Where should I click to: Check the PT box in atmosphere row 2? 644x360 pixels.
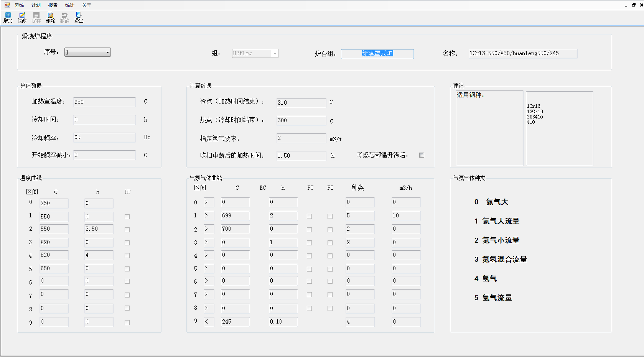[x=309, y=230]
